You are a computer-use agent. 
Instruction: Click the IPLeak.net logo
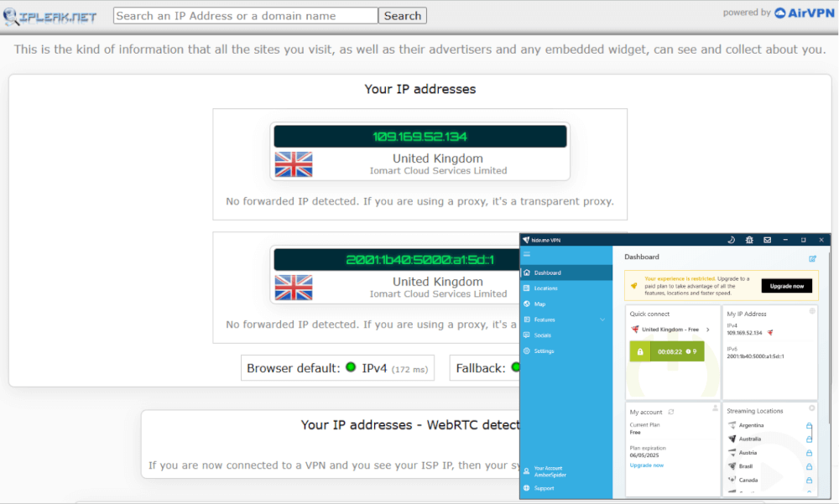50,17
